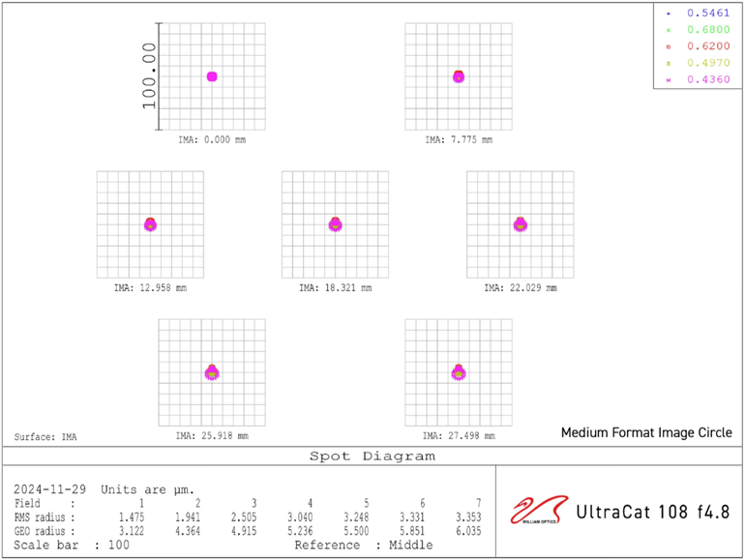The width and height of the screenshot is (745, 560).
Task: Click the 100.00 vertical scale label
Action: point(149,75)
